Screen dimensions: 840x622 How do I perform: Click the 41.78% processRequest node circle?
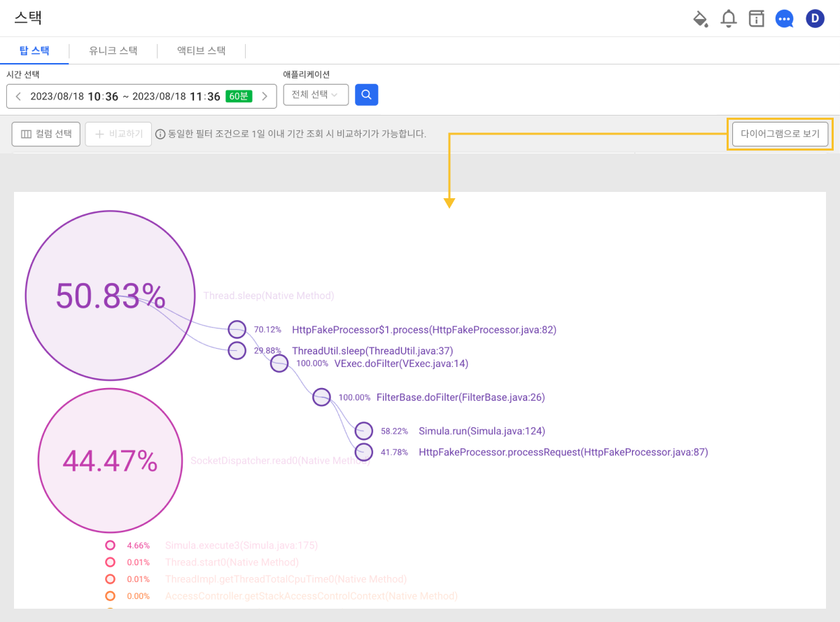coord(364,452)
